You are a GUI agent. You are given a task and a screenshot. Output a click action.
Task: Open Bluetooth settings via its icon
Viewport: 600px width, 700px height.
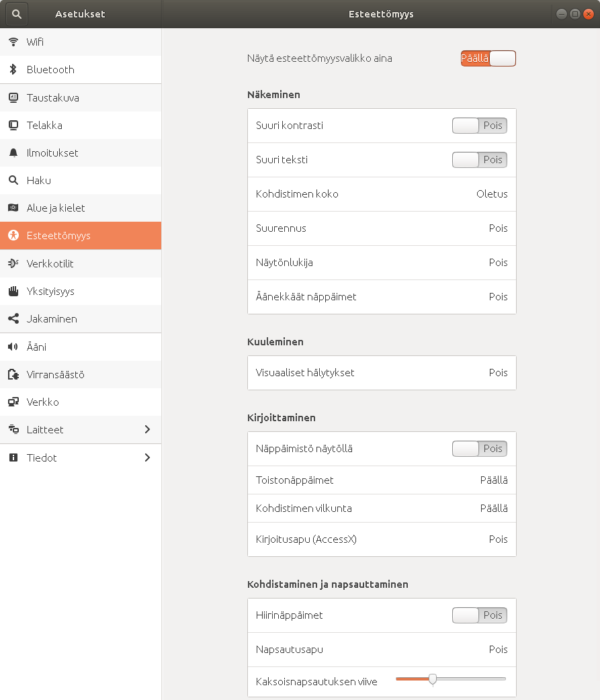[13, 70]
